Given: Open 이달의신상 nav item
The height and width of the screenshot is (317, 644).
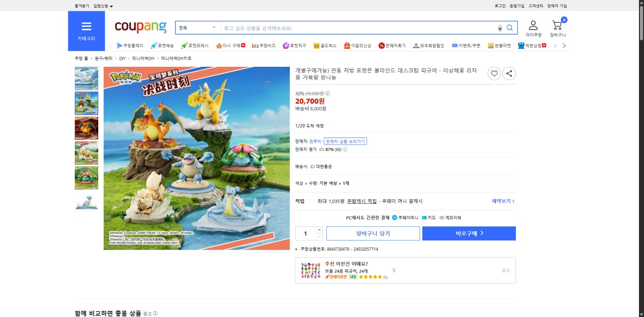Looking at the screenshot, I should click(x=358, y=45).
